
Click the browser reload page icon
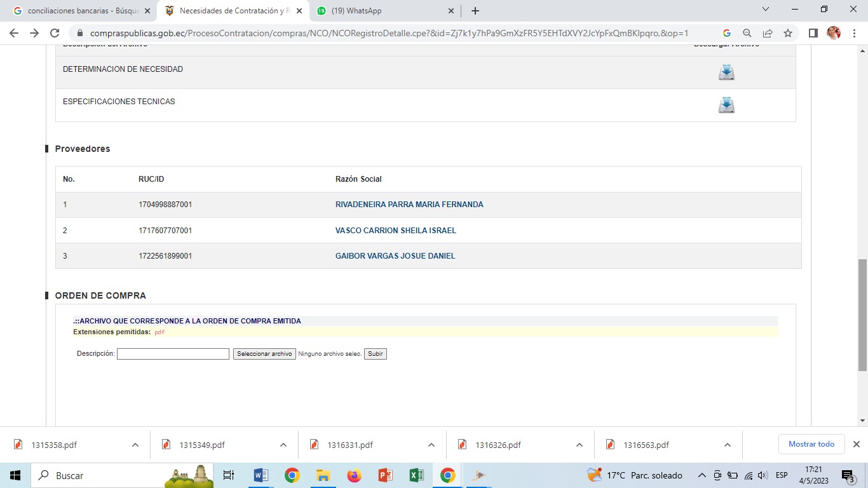[55, 33]
